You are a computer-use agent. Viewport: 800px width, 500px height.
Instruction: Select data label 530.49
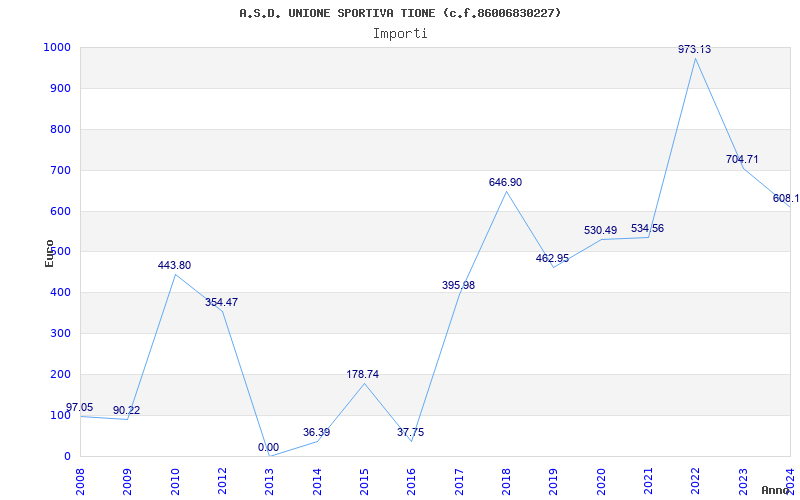point(601,231)
